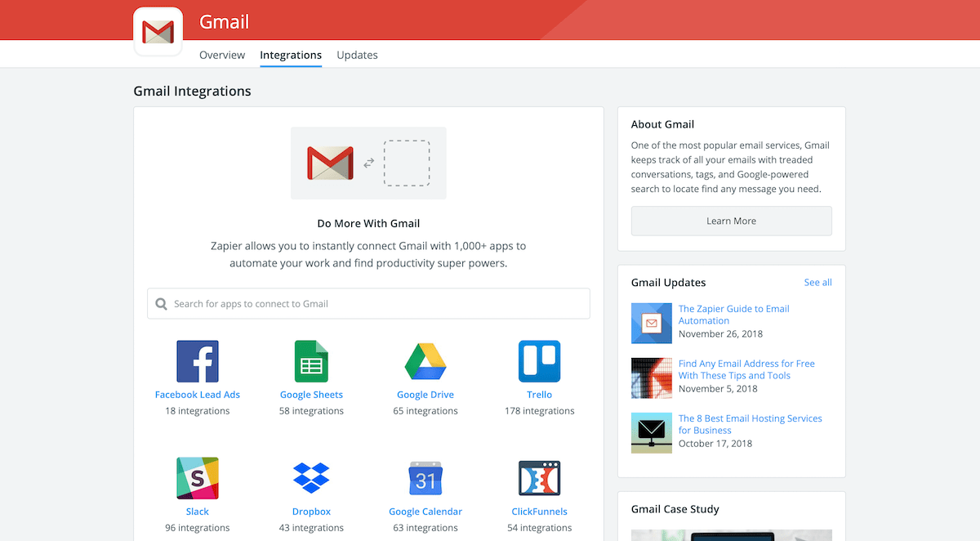The image size is (980, 541).
Task: Open the Google Calendar app icon
Action: (425, 478)
